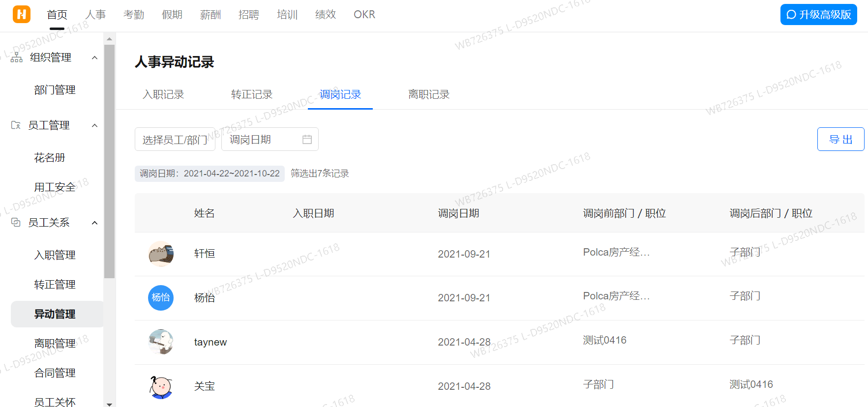Open 培训 in top navigation
This screenshot has width=868, height=407.
[287, 15]
